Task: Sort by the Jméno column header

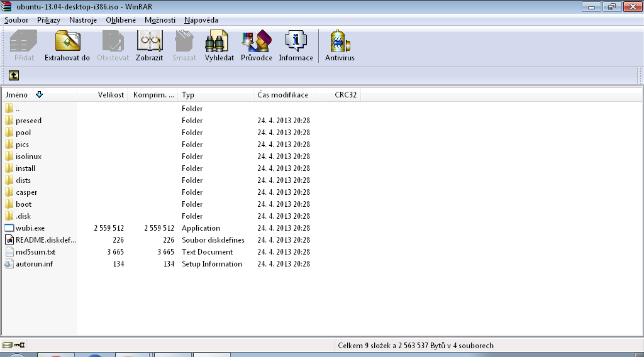Action: click(x=40, y=95)
